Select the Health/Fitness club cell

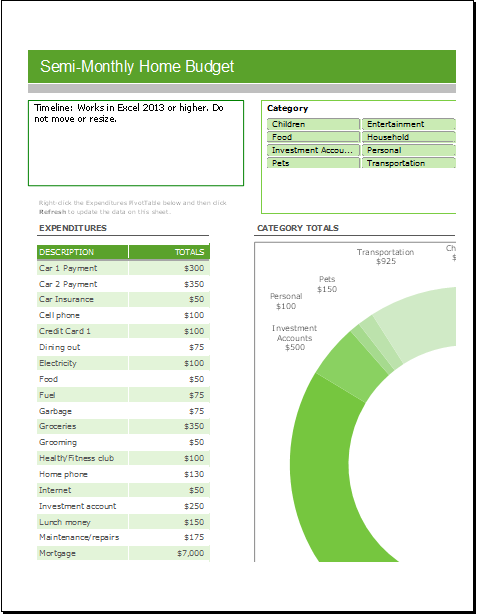point(82,458)
